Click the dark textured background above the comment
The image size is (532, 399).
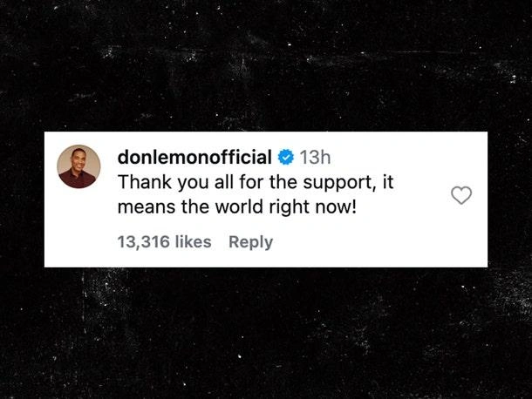[266, 64]
